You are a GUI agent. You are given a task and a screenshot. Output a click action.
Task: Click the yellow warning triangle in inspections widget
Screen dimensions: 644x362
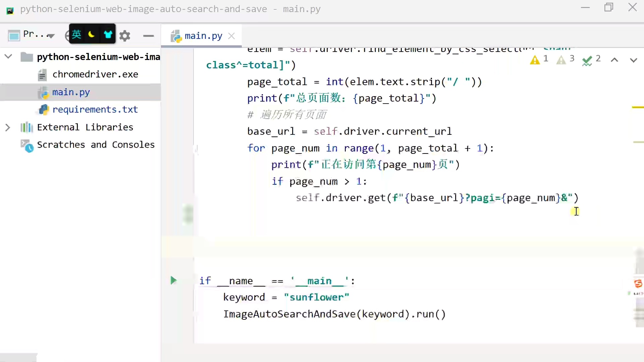(535, 60)
